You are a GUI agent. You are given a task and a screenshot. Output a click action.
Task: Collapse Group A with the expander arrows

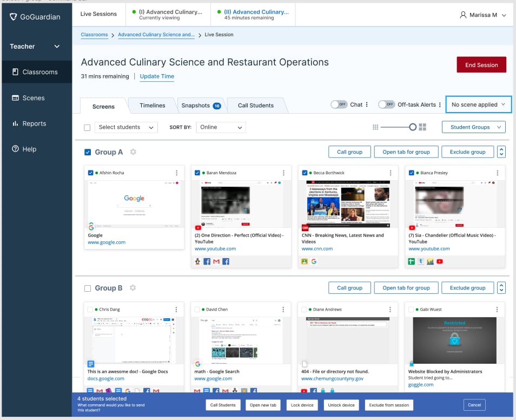[x=501, y=152]
